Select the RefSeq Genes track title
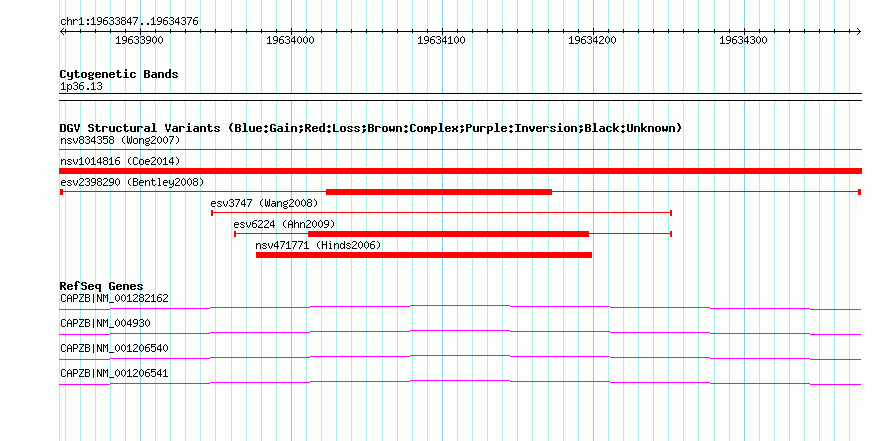 (x=102, y=286)
